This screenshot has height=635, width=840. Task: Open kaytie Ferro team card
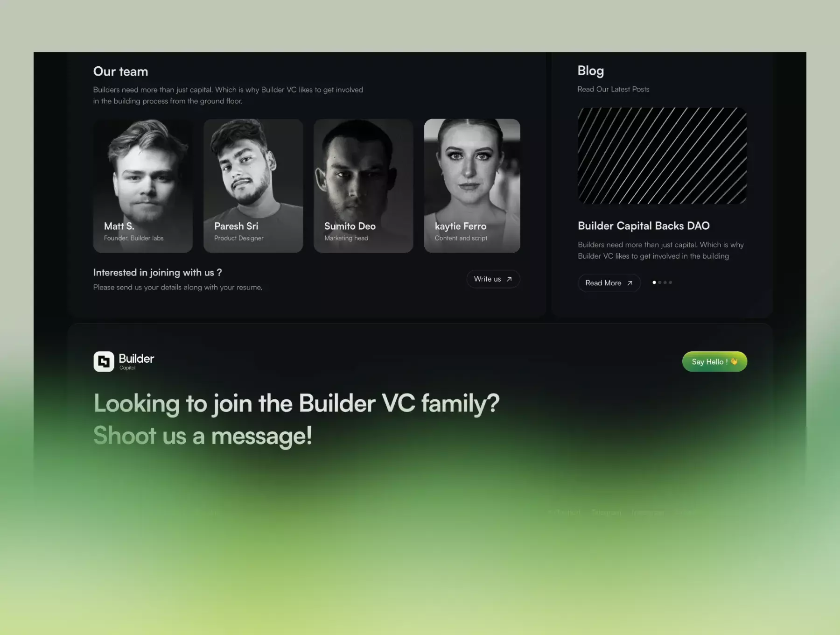[472, 186]
